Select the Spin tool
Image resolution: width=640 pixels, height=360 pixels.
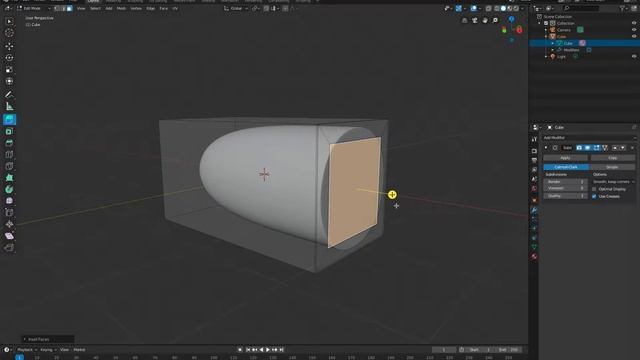click(x=9, y=189)
